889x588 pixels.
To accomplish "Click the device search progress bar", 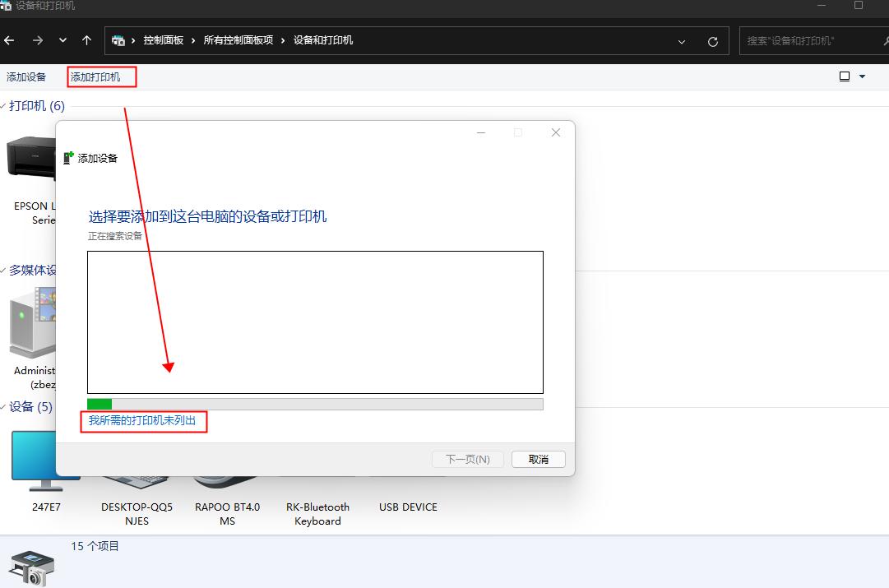I will [315, 404].
